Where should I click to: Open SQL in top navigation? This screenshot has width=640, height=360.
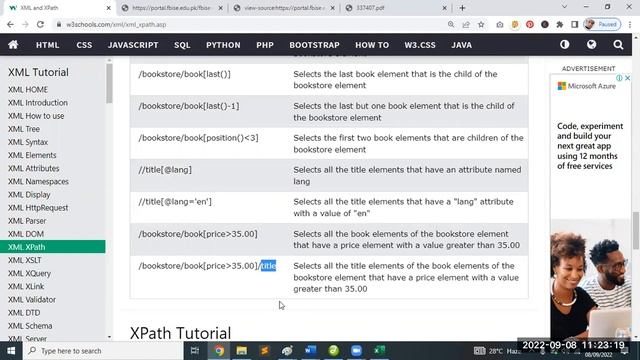click(x=182, y=45)
